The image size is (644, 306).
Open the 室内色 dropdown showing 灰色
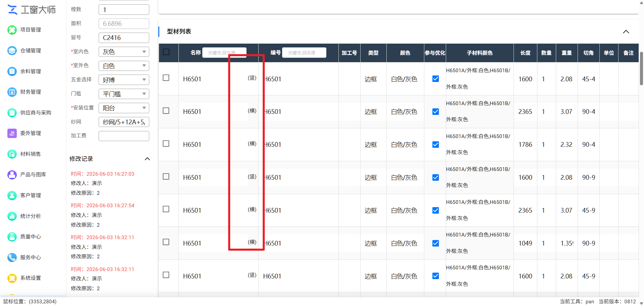124,52
